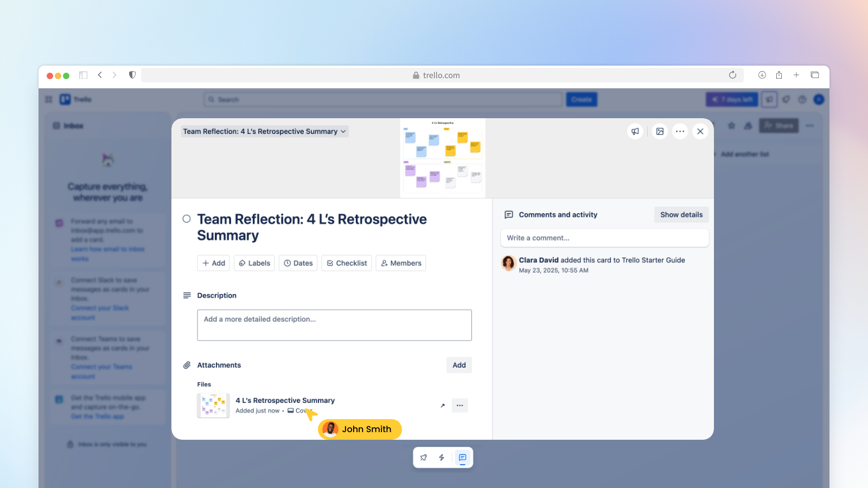This screenshot has height=488, width=868.
Task: Open the three-dot menu for the attachment file
Action: [459, 405]
